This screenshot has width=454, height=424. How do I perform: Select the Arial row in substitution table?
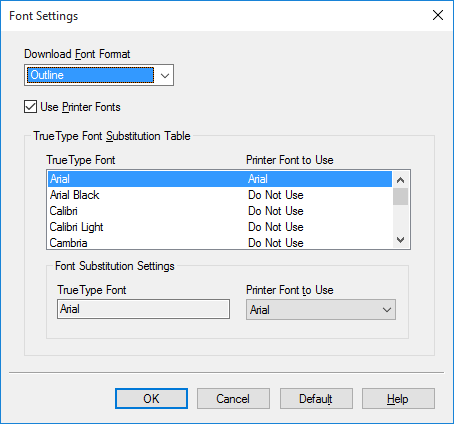220,179
